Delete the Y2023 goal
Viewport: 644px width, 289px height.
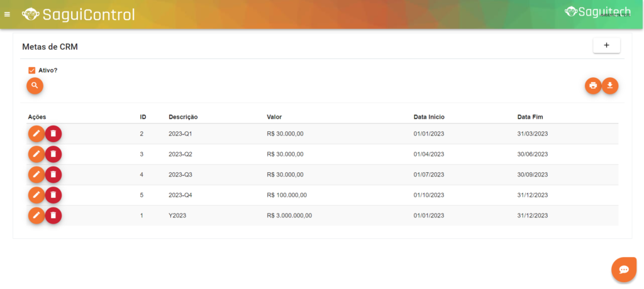53,215
